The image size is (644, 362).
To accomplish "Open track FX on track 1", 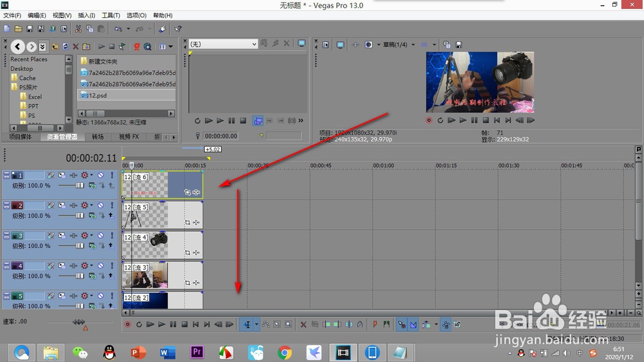I will (x=73, y=175).
